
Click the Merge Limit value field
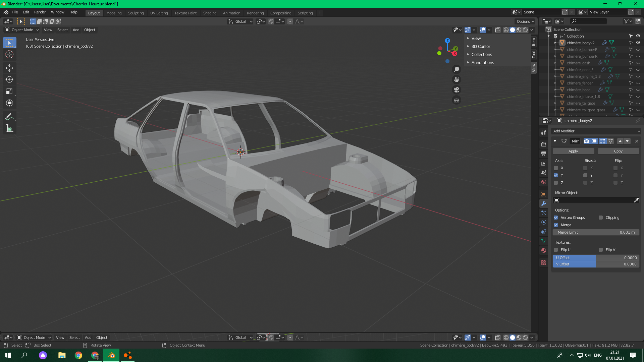(596, 232)
